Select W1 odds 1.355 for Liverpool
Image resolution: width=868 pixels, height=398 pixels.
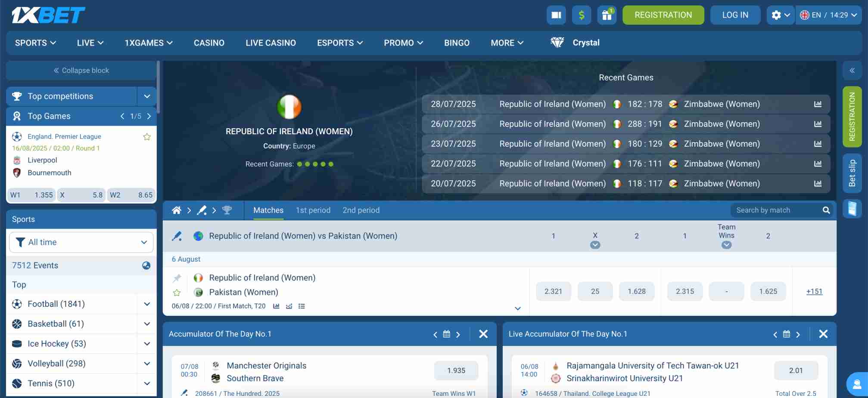click(x=31, y=195)
